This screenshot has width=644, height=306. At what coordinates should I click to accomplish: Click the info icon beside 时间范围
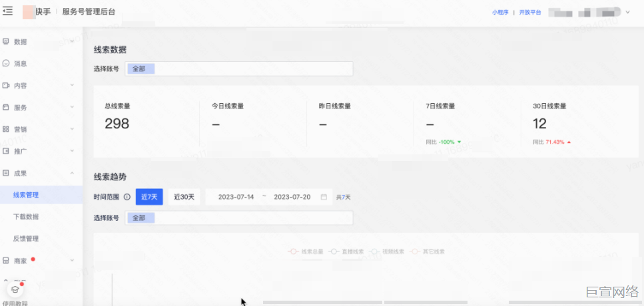(127, 197)
